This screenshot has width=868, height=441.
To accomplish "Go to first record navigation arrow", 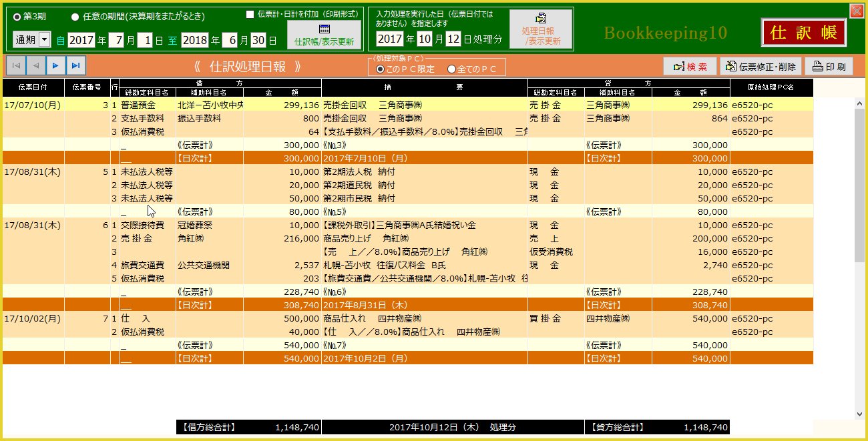I will pos(16,65).
